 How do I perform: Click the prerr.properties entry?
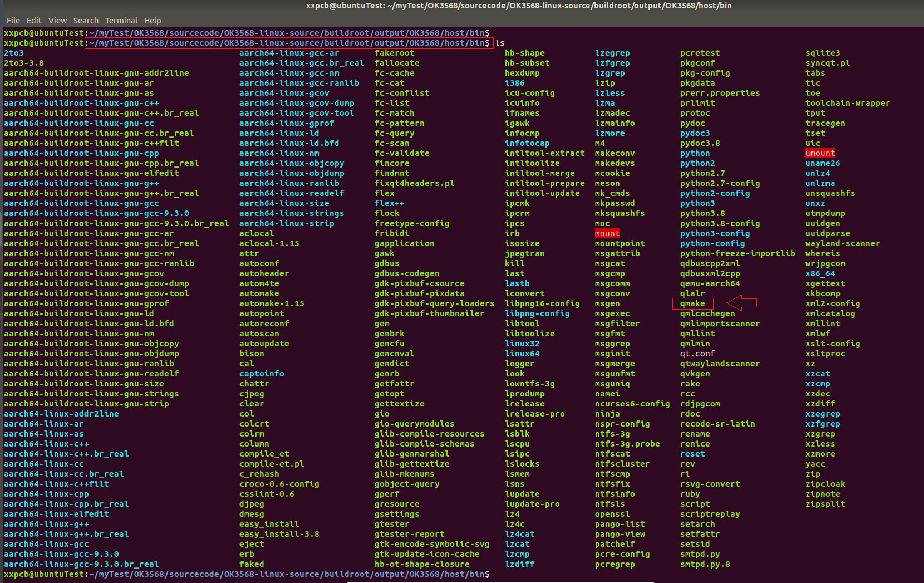[720, 93]
